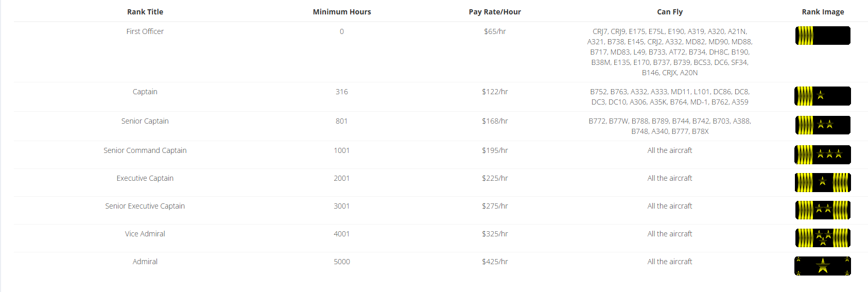Click the Minimum Hours column header

(x=342, y=12)
